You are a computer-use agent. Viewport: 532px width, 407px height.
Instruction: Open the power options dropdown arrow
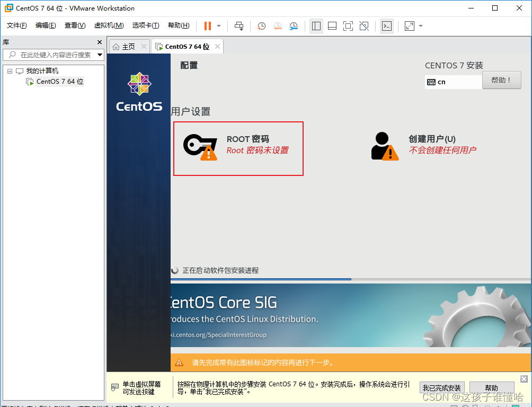coord(219,26)
